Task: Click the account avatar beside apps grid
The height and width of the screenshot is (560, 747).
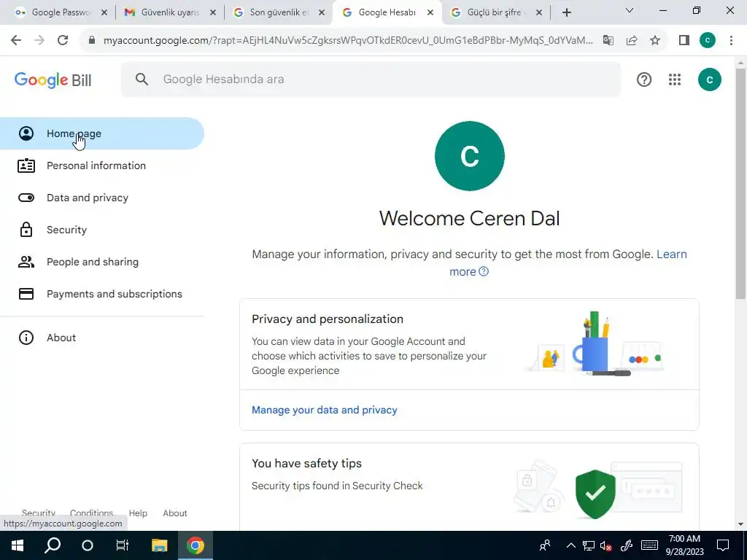Action: [x=709, y=79]
